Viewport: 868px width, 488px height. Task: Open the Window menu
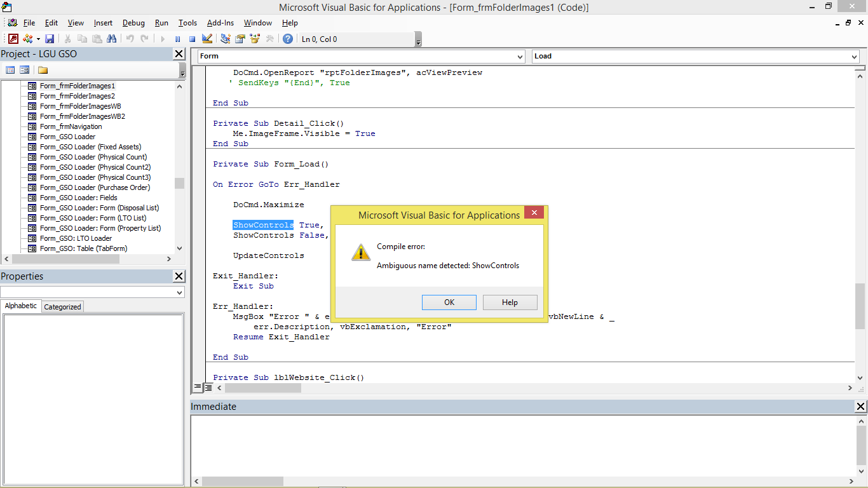pyautogui.click(x=258, y=23)
